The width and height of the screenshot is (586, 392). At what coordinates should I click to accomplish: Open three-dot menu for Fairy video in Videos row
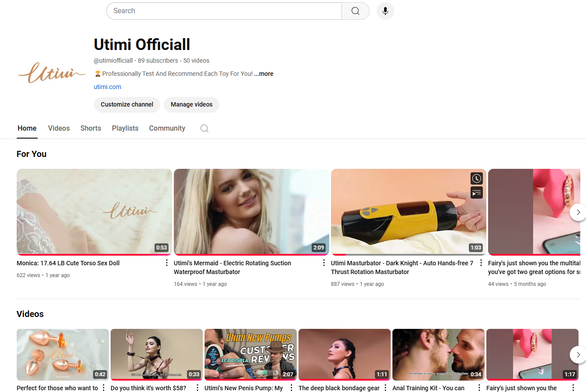click(x=573, y=388)
